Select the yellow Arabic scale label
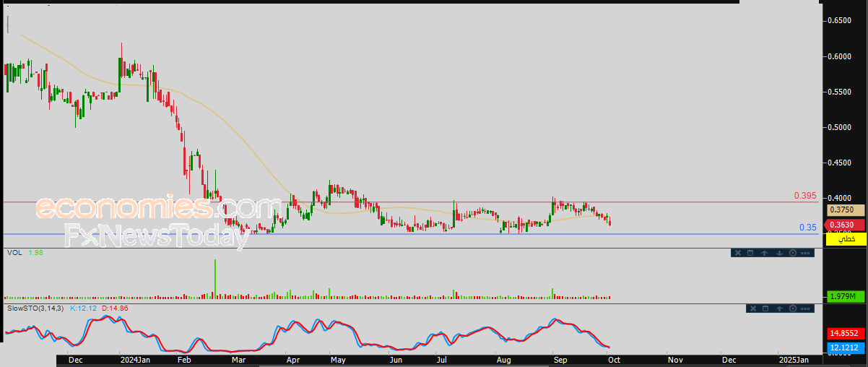868x367 pixels. pos(846,238)
